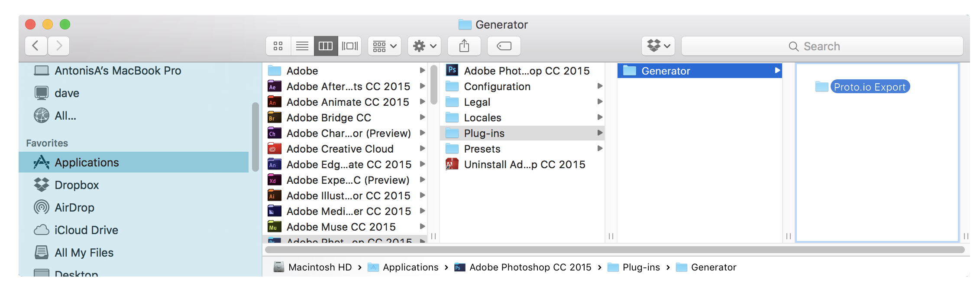The image size is (980, 290).
Task: Click the Dropbox box icon in sidebar
Action: [42, 185]
